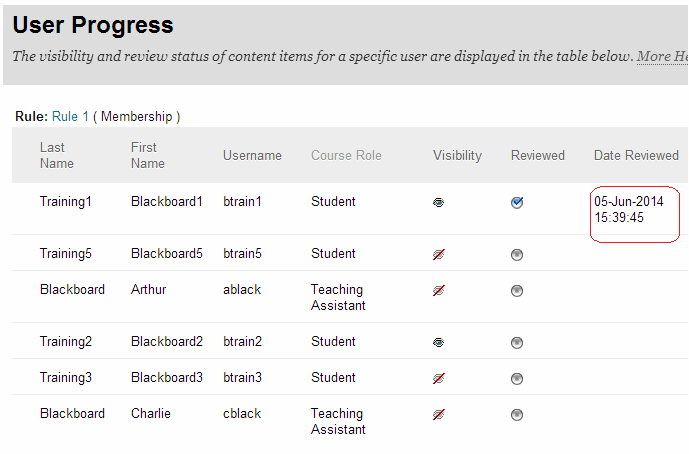Click the Date Reviewed column header

click(x=636, y=156)
